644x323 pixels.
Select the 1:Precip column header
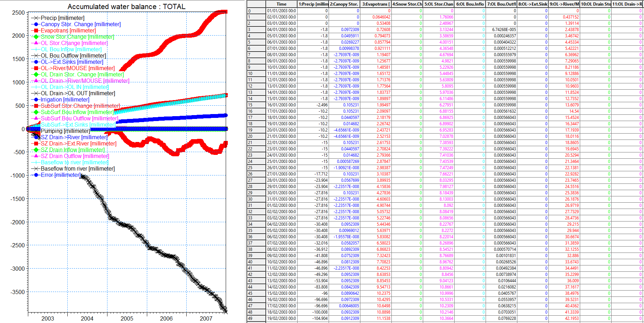[313, 4]
